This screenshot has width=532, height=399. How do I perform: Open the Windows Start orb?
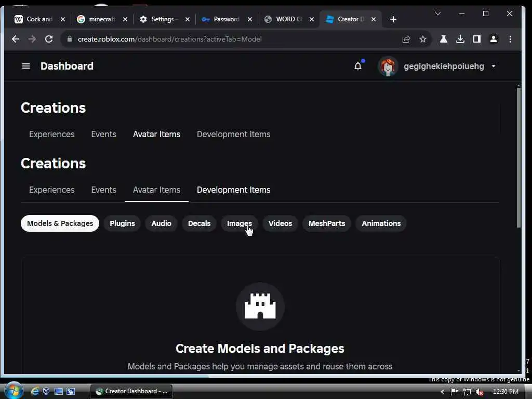(x=14, y=391)
